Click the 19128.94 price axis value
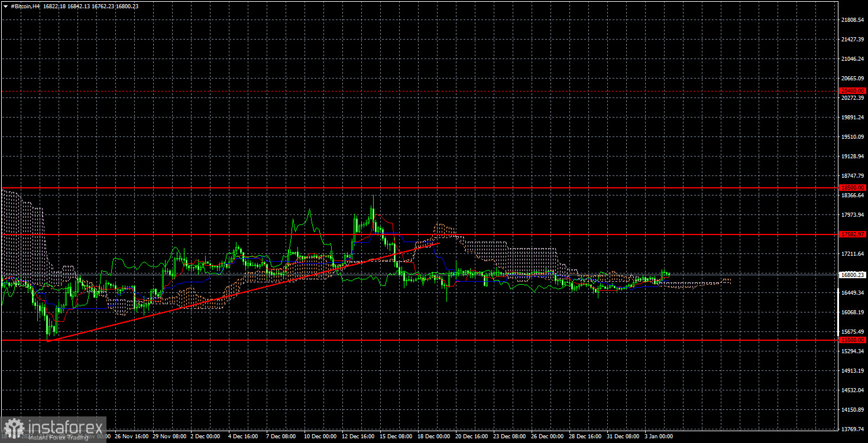This screenshot has height=443, width=868. (x=853, y=156)
